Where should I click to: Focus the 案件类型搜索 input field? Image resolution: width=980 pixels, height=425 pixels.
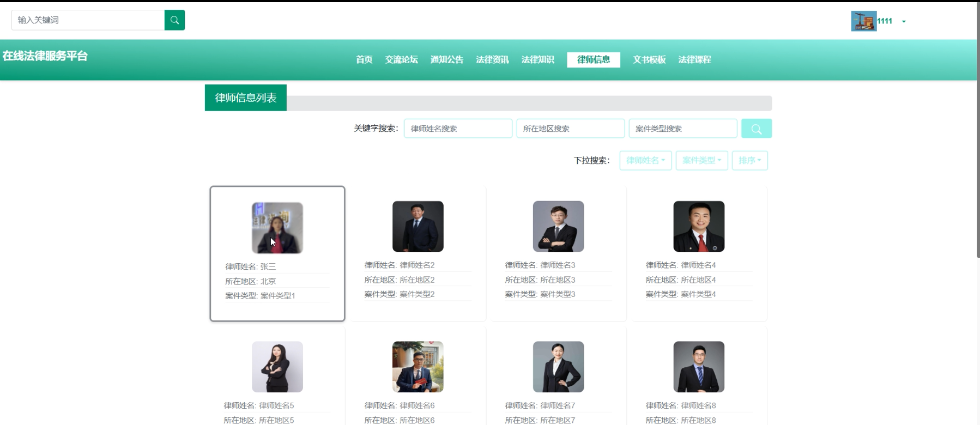click(x=682, y=129)
